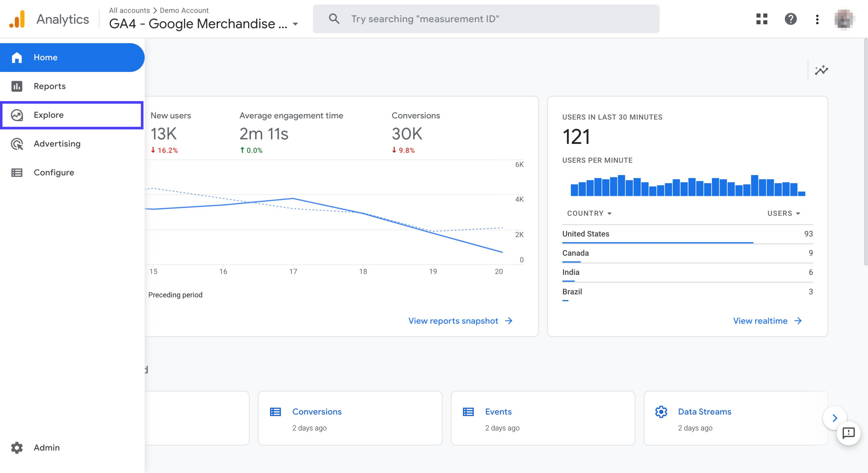
Task: Open the Help icon
Action: (x=791, y=19)
